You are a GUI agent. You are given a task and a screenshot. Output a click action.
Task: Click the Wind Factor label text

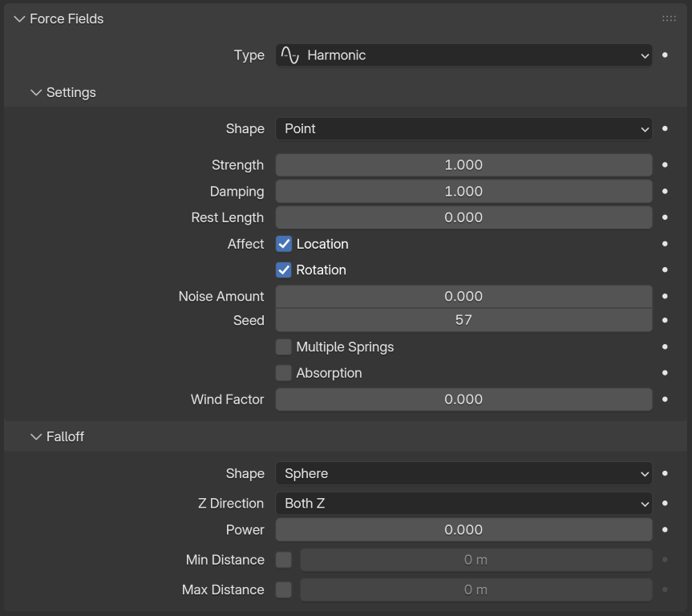[227, 399]
